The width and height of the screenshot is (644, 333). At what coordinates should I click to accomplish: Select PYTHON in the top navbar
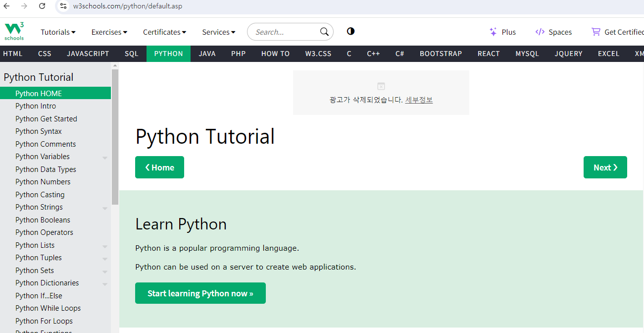tap(168, 54)
